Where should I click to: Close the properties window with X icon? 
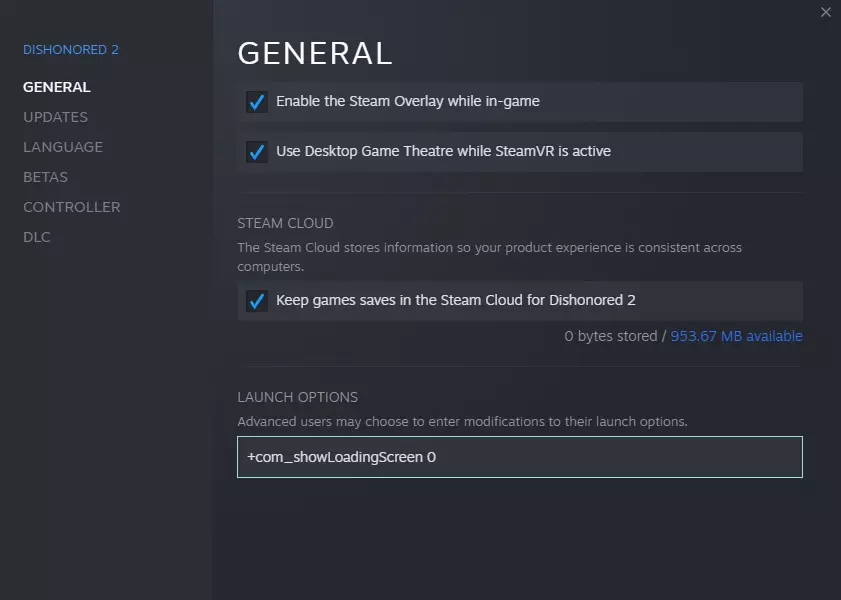pos(825,12)
